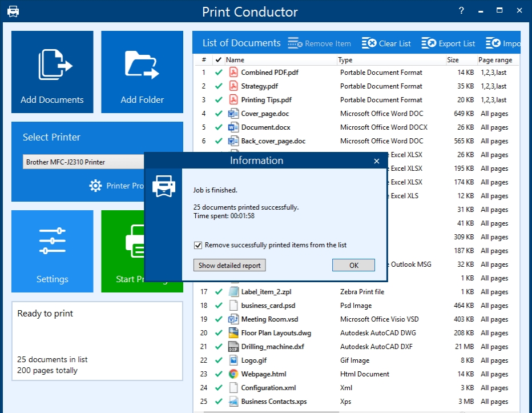Click the Clear List toolbar icon
This screenshot has width=532, height=413.
[369, 43]
